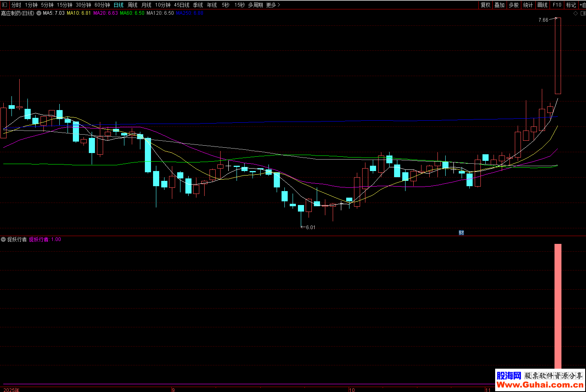Click the 分时 intraday button
The height and width of the screenshot is (392, 586).
pos(16,5)
